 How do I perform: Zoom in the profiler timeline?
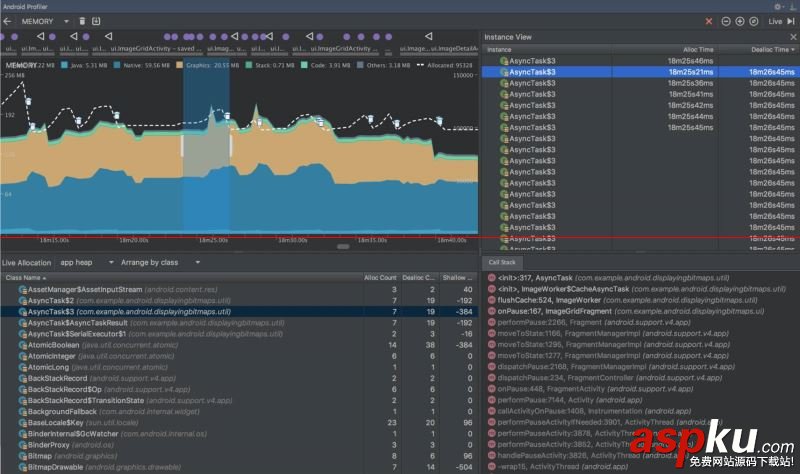(739, 21)
